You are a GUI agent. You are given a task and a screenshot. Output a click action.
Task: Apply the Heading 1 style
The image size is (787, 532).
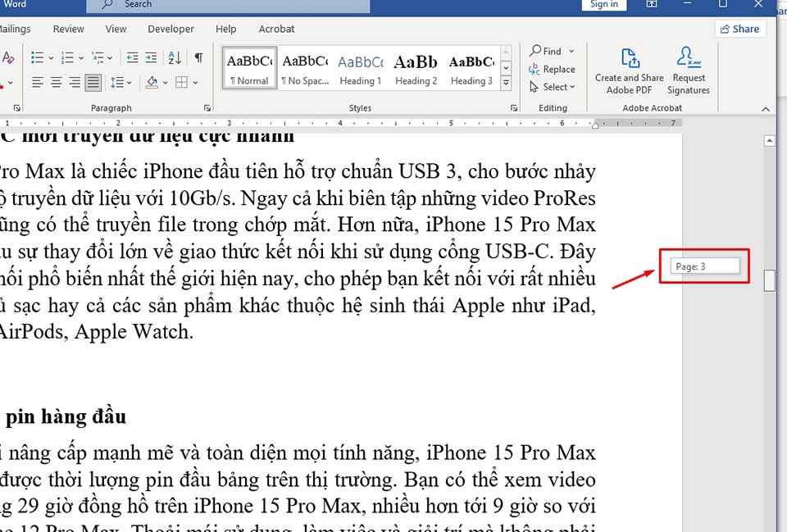[x=361, y=68]
